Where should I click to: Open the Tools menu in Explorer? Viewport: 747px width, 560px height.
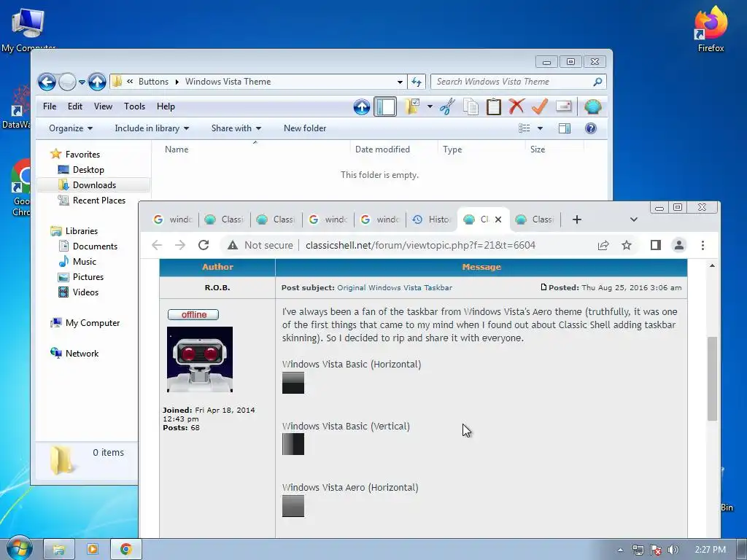pyautogui.click(x=134, y=106)
